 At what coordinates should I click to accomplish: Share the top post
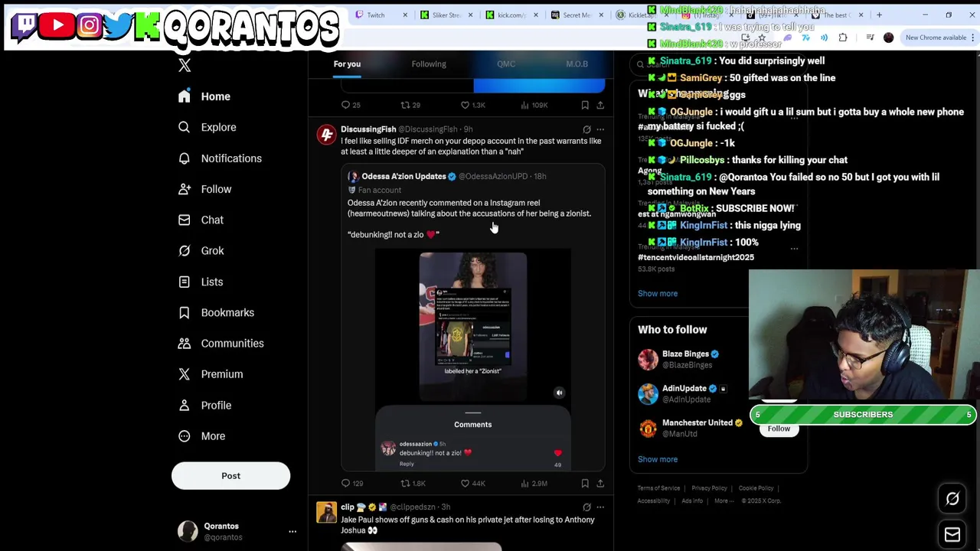pyautogui.click(x=600, y=105)
